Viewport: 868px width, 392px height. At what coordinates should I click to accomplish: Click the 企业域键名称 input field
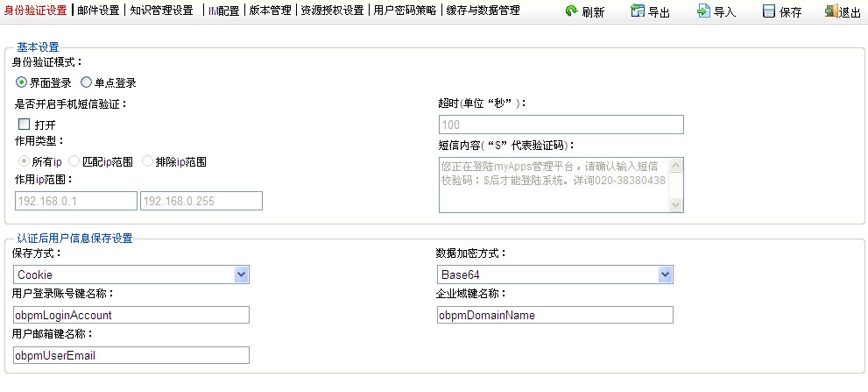554,315
